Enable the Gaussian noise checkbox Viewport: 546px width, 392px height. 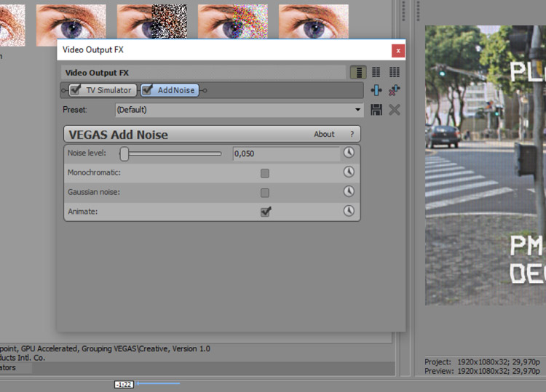pos(265,193)
